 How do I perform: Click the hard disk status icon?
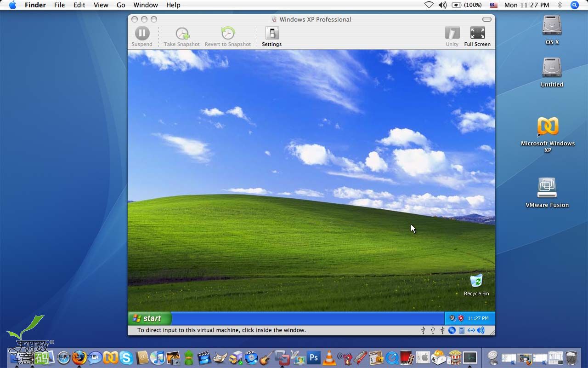(x=462, y=330)
